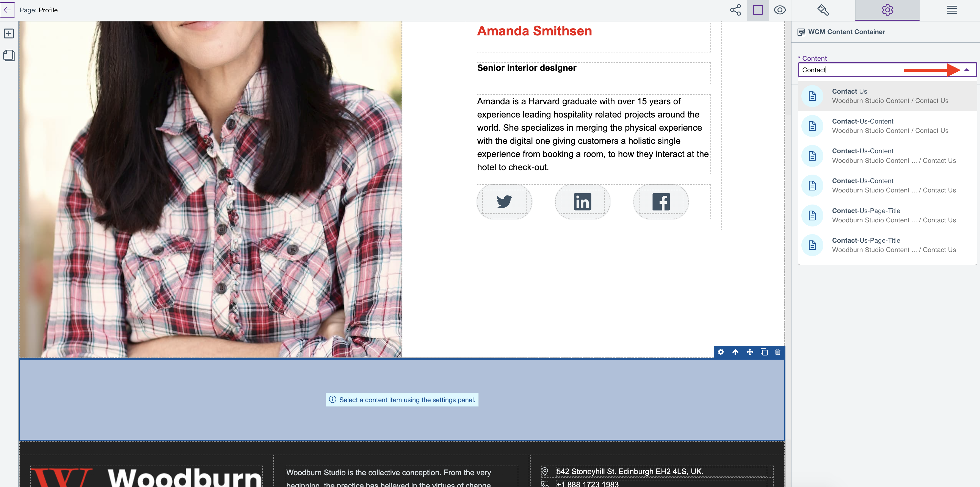Duplicate the selected container with copy icon
Image resolution: width=980 pixels, height=487 pixels.
tap(764, 352)
